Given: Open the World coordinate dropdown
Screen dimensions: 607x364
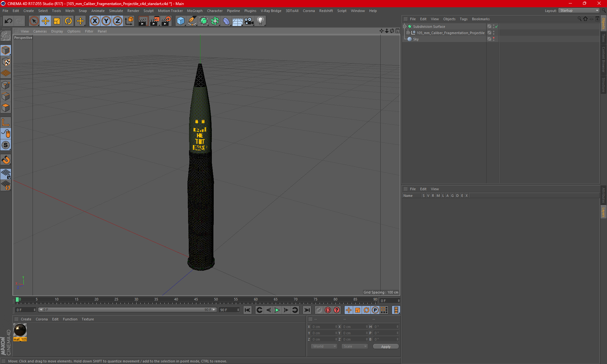Looking at the screenshot, I should click(324, 346).
